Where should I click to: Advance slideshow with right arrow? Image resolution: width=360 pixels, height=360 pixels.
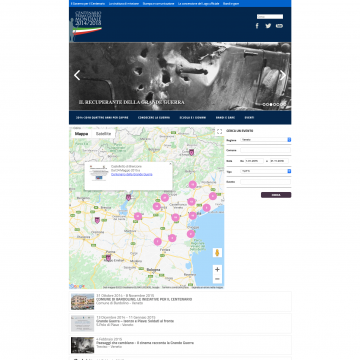[283, 75]
